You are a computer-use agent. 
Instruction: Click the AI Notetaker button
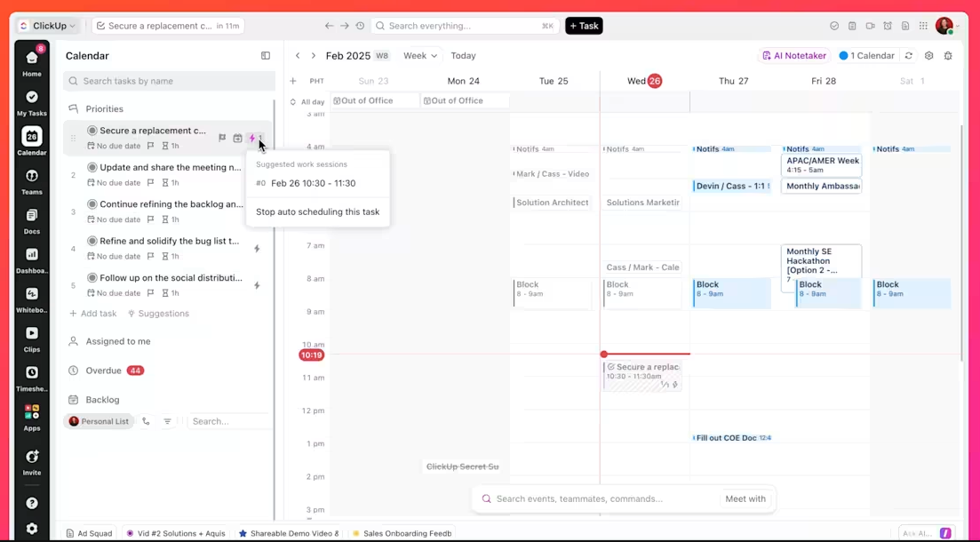click(x=794, y=56)
